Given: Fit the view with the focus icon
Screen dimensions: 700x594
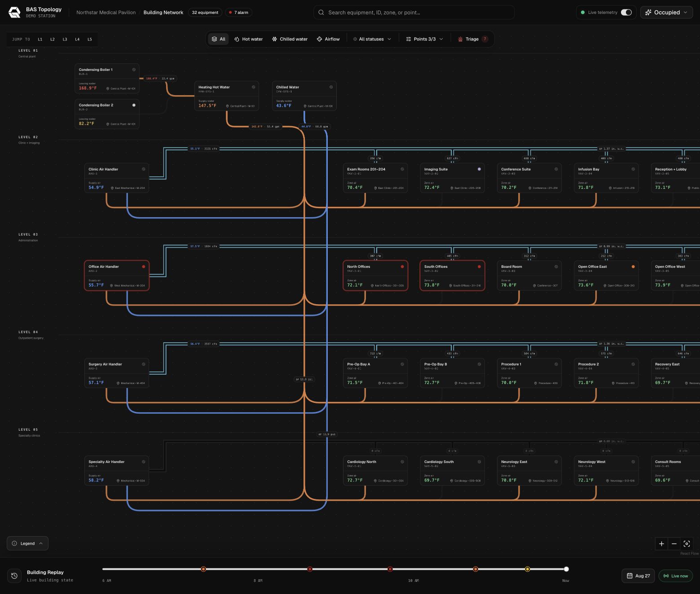Looking at the screenshot, I should click(687, 544).
